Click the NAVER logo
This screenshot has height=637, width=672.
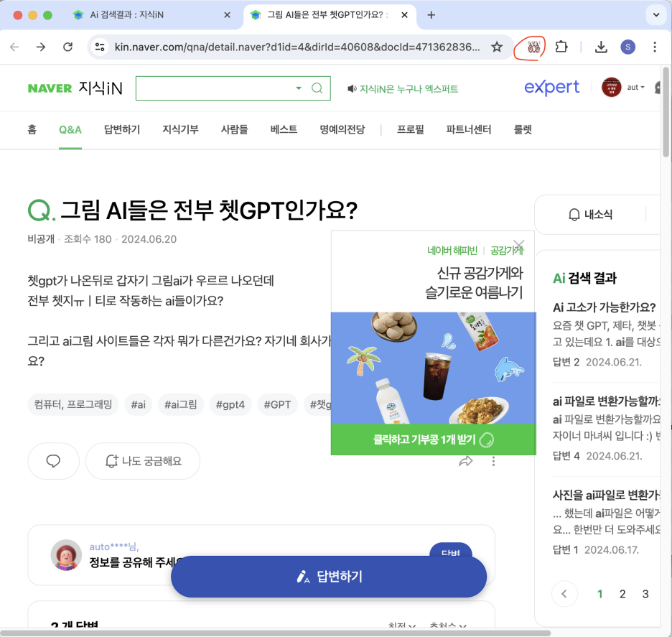pos(50,88)
